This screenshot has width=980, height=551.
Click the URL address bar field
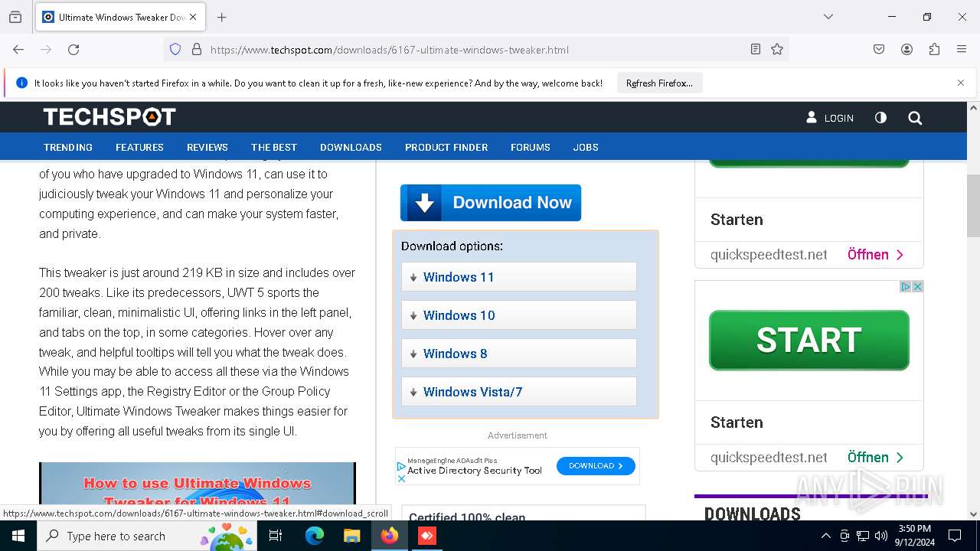tap(475, 50)
